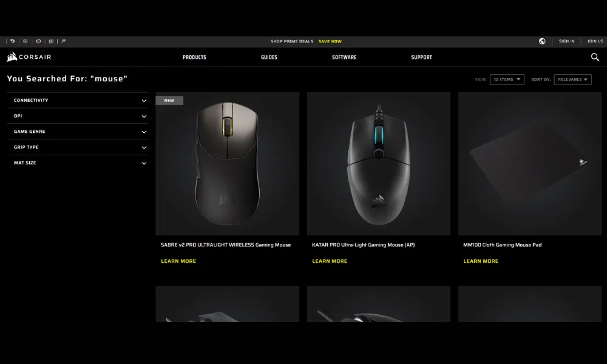
Task: Open the Products menu
Action: (194, 57)
